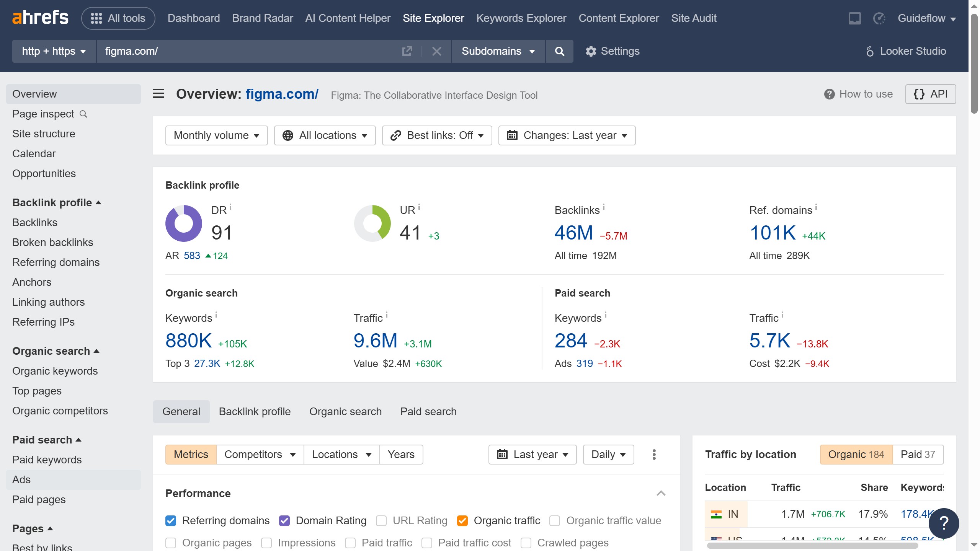Expand the Subdomains mode selector
The height and width of the screenshot is (551, 980).
(x=497, y=51)
